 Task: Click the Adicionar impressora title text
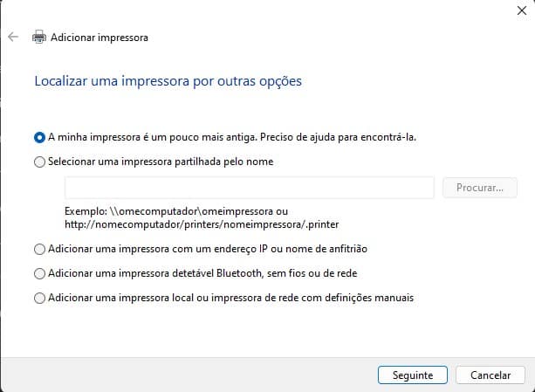point(99,38)
